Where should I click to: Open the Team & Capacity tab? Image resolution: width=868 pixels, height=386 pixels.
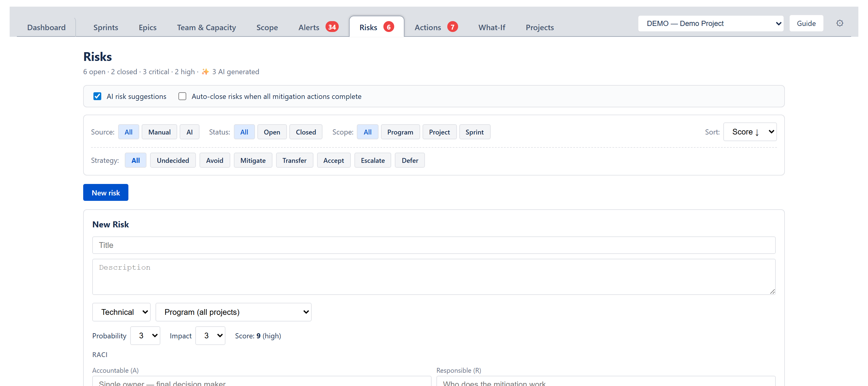pyautogui.click(x=206, y=27)
